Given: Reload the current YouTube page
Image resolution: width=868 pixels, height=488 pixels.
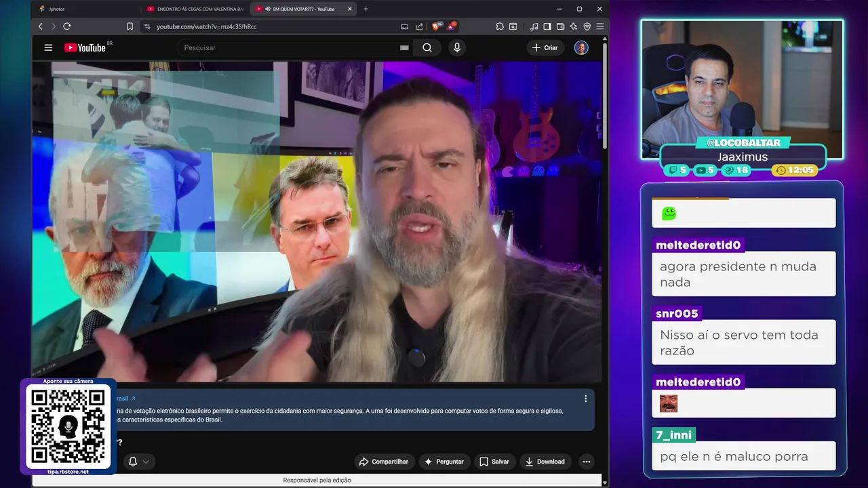Looking at the screenshot, I should (x=66, y=26).
